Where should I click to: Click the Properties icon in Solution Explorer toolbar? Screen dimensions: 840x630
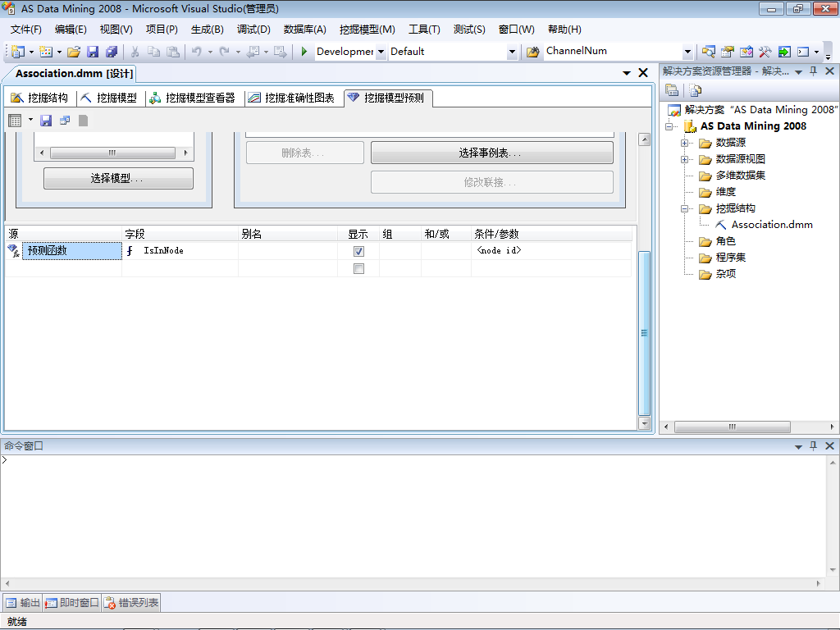(x=672, y=90)
